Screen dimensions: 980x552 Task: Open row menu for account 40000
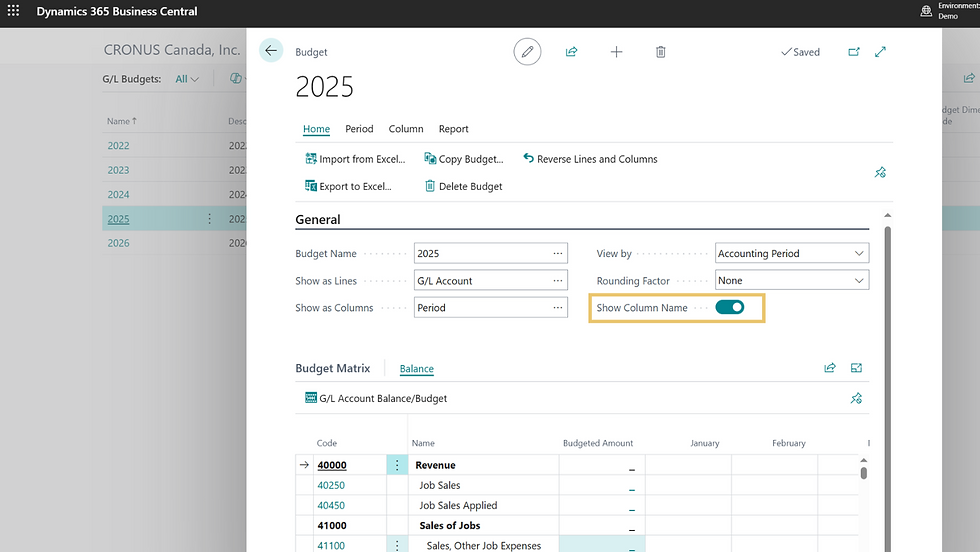tap(397, 465)
